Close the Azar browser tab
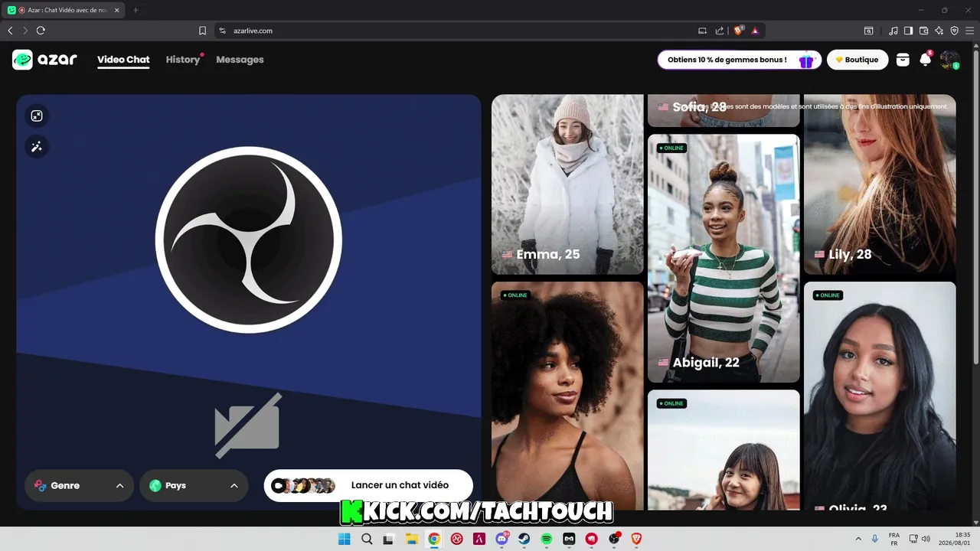 coord(116,10)
